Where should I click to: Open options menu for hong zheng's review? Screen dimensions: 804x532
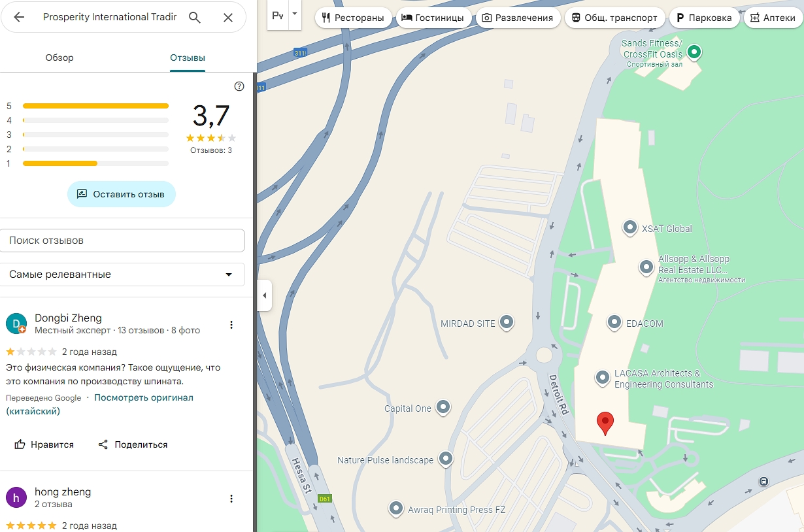(231, 499)
